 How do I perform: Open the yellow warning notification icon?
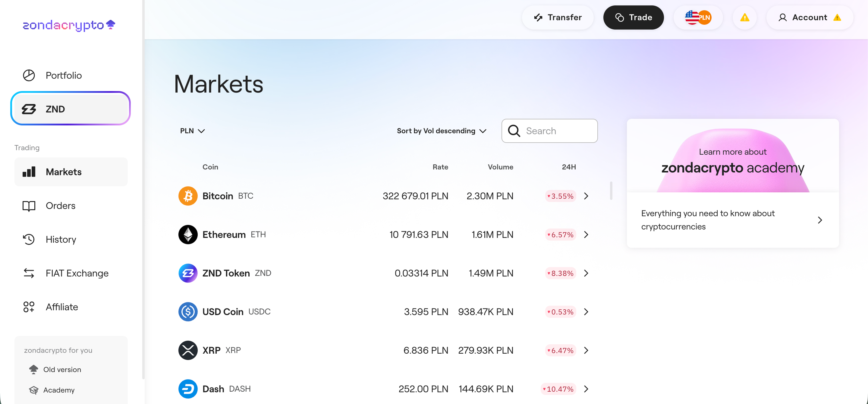744,17
